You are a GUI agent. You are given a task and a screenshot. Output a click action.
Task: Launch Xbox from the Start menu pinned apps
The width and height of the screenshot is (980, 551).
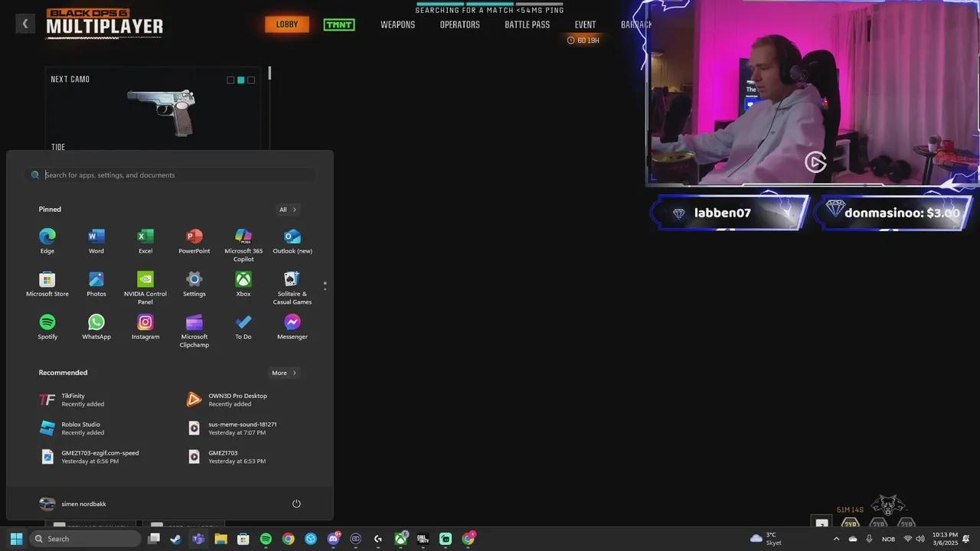(243, 283)
